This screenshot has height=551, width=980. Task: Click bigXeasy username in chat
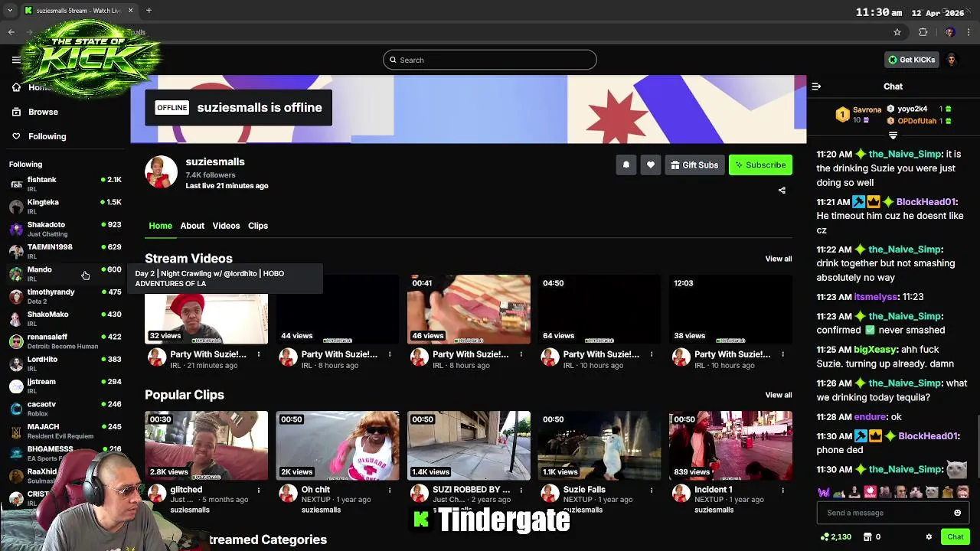(x=875, y=350)
